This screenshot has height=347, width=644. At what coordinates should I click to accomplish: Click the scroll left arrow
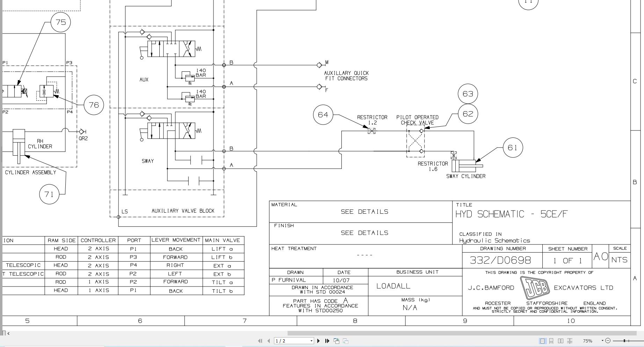point(8,333)
